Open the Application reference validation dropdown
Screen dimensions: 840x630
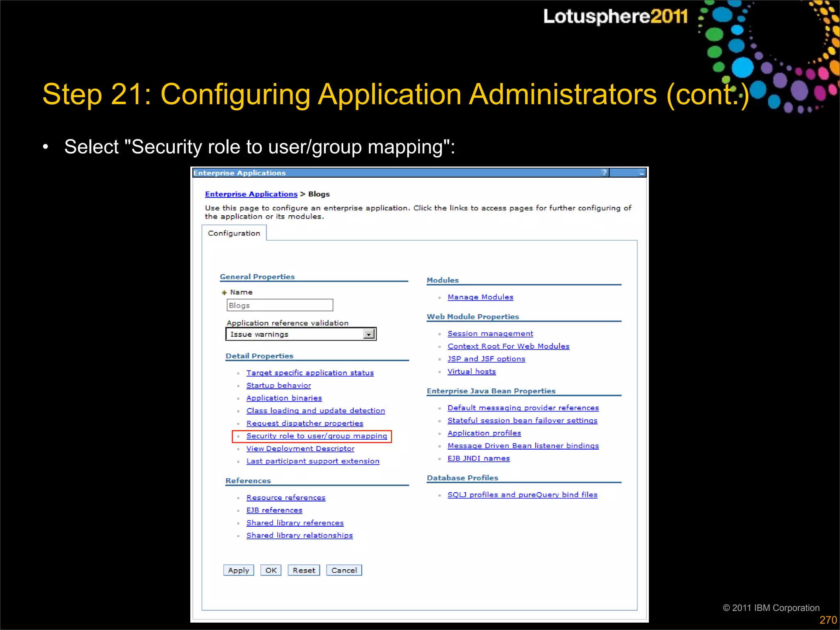coord(301,334)
